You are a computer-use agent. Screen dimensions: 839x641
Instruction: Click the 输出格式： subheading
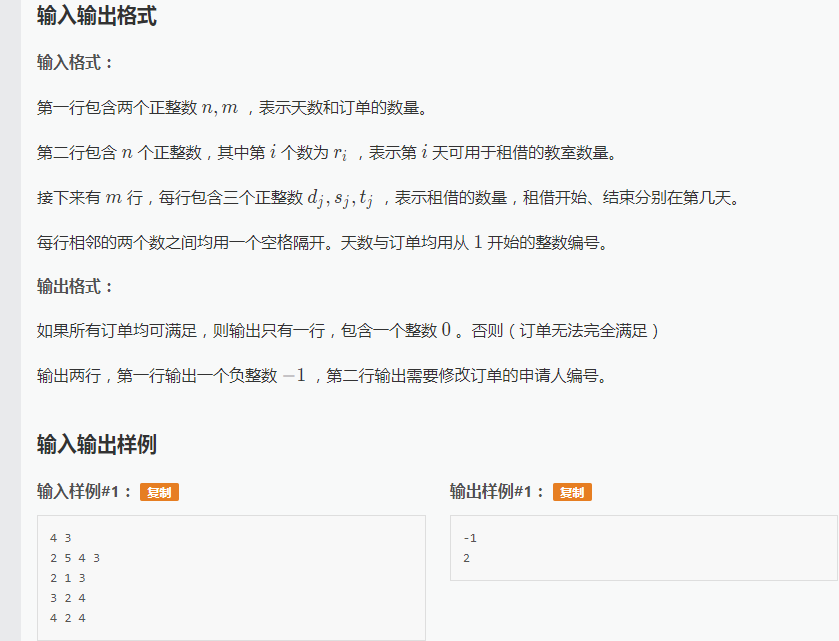point(75,286)
